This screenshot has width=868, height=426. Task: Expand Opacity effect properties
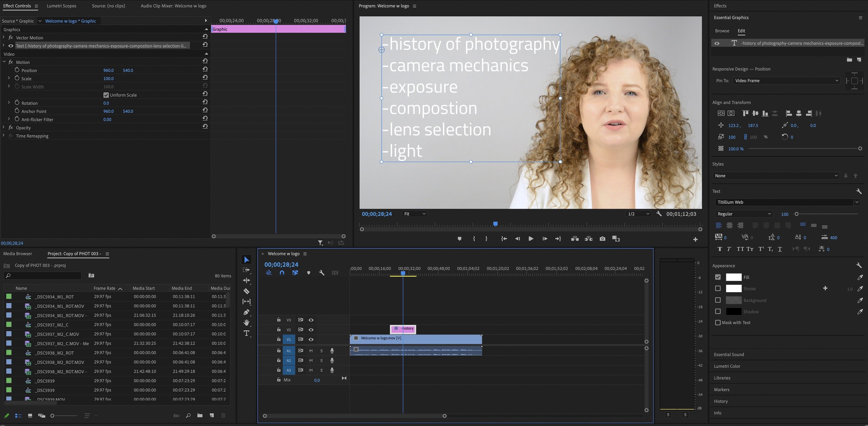[x=3, y=128]
